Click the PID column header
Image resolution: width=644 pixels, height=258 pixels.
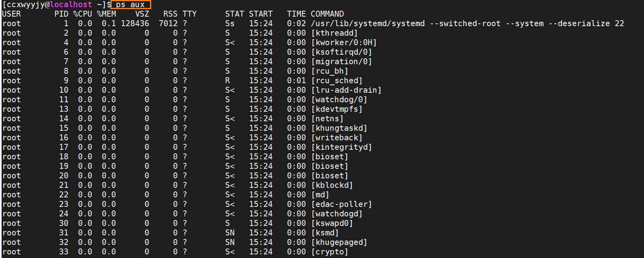pyautogui.click(x=61, y=14)
